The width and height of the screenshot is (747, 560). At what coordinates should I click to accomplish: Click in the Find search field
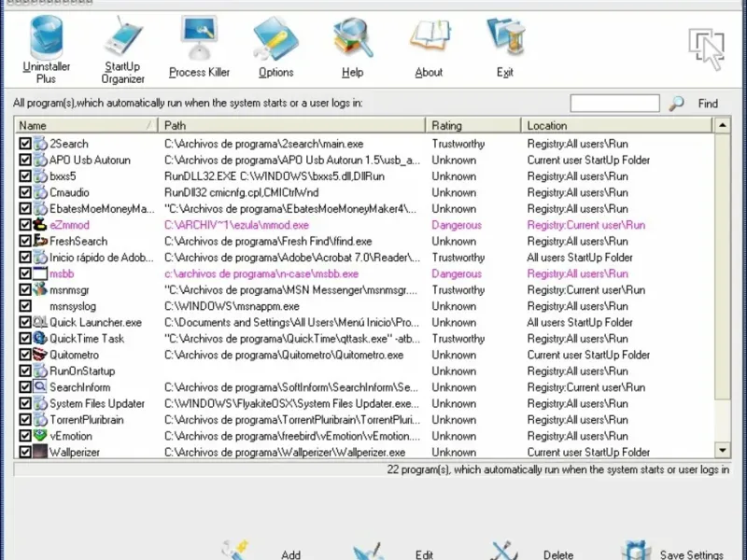click(614, 104)
